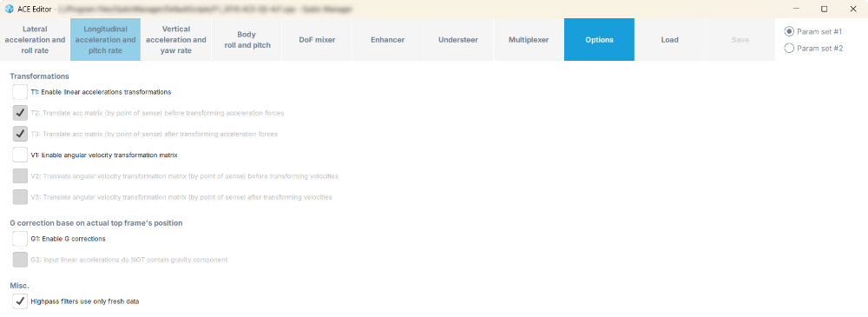
Task: Toggle T2 translate acc matrix before transforming
Action: pyautogui.click(x=20, y=113)
